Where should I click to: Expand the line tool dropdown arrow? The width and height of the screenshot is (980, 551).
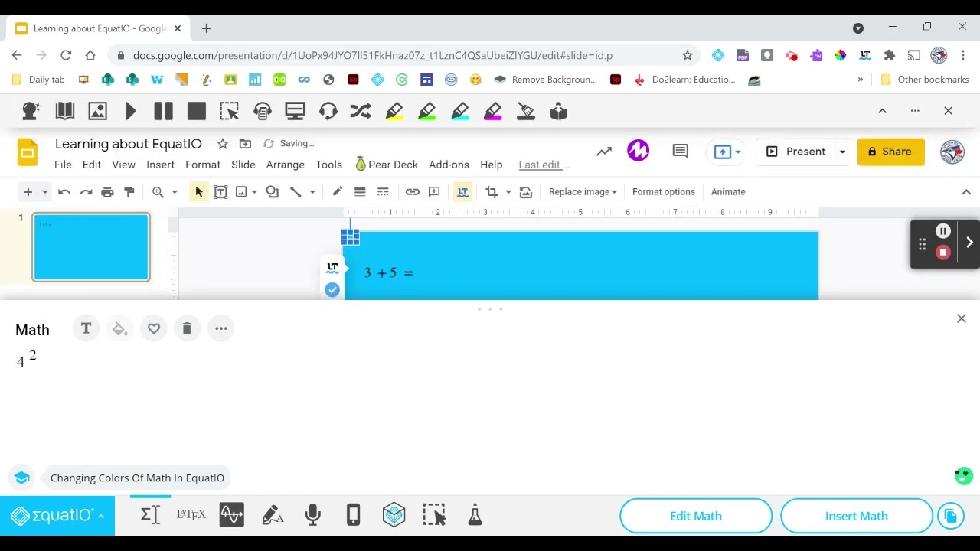click(x=312, y=192)
